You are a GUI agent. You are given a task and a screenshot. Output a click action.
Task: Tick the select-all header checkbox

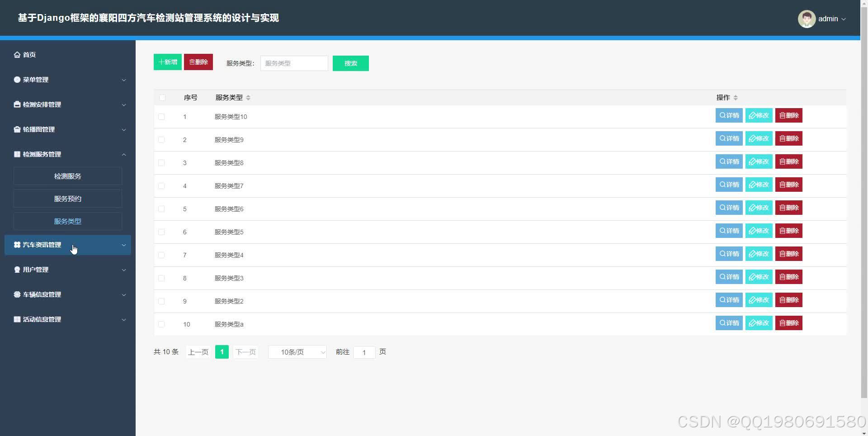(x=162, y=98)
